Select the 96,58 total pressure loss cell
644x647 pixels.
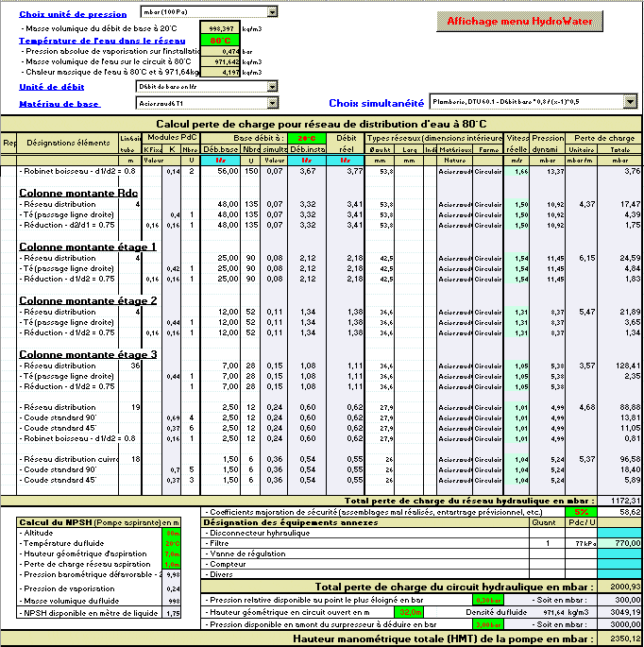point(619,459)
